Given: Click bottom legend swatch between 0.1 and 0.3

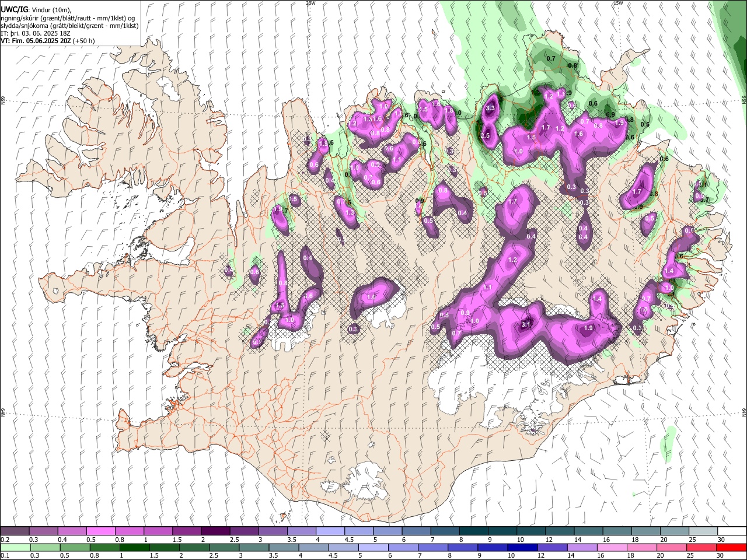Looking at the screenshot, I should click(x=15, y=547).
